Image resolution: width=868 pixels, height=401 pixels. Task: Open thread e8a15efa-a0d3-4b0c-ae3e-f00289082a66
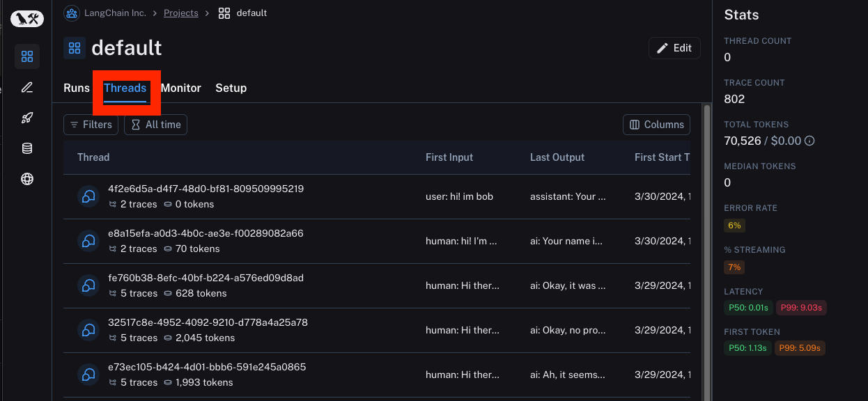(206, 233)
